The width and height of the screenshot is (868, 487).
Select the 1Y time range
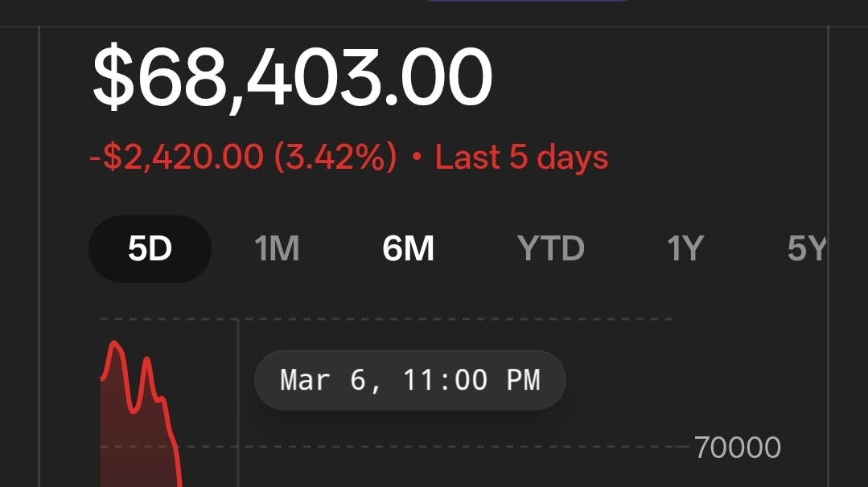685,249
